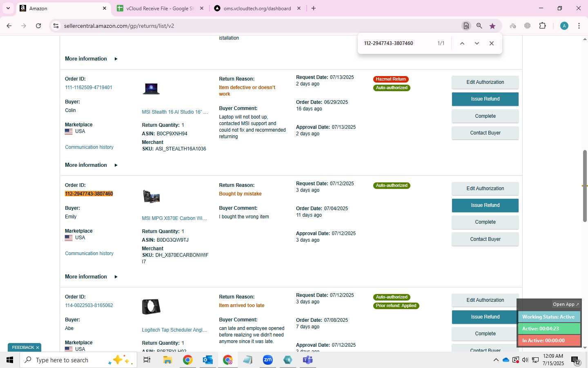Jump to previous find result

[x=462, y=43]
